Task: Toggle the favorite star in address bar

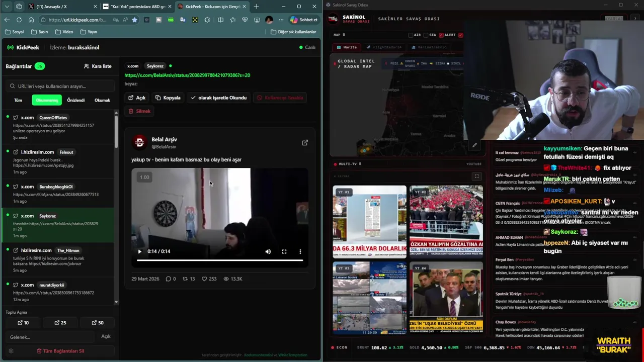Action: [x=134, y=20]
